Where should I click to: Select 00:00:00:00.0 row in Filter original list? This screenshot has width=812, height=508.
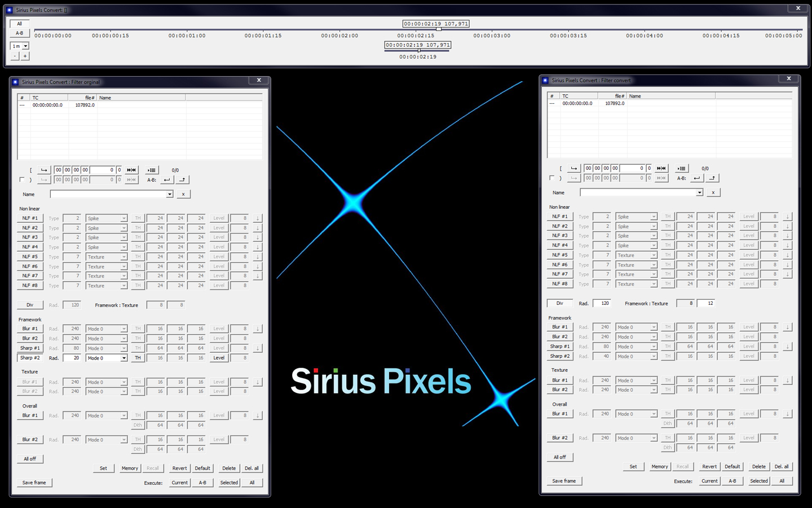pyautogui.click(x=140, y=105)
